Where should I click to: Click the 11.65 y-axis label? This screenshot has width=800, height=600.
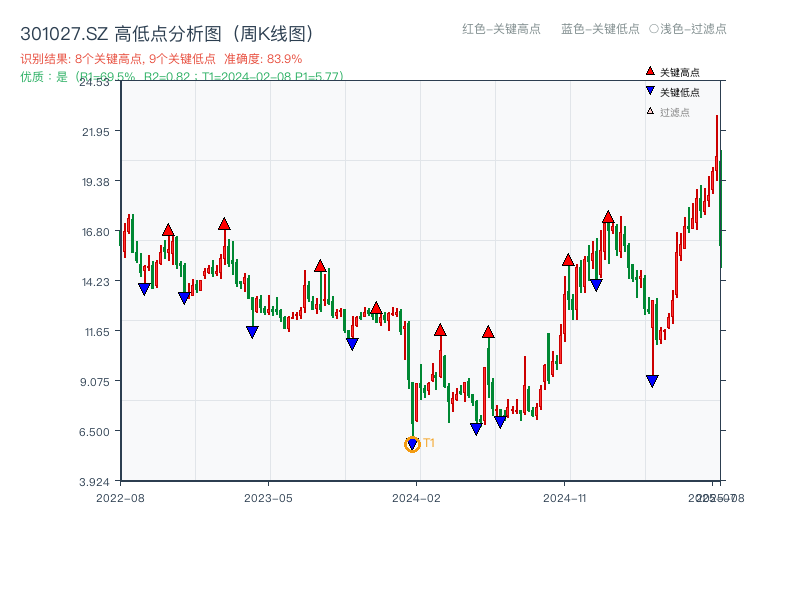[97, 332]
